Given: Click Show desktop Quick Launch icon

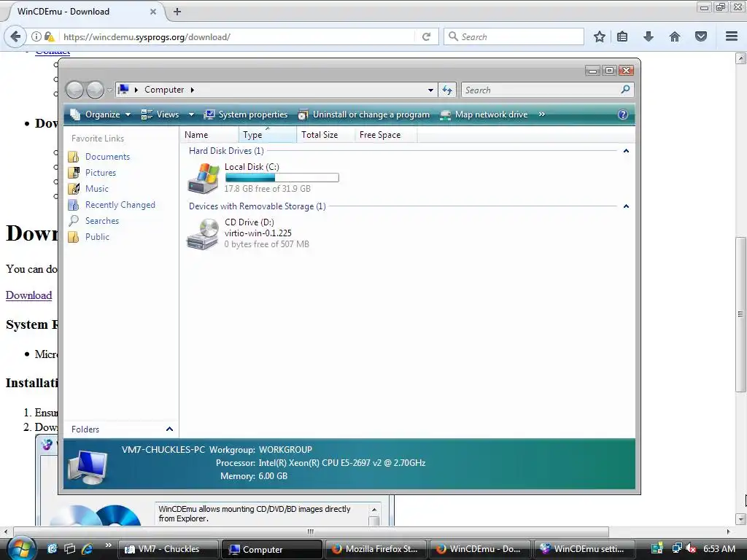Looking at the screenshot, I should (x=52, y=548).
